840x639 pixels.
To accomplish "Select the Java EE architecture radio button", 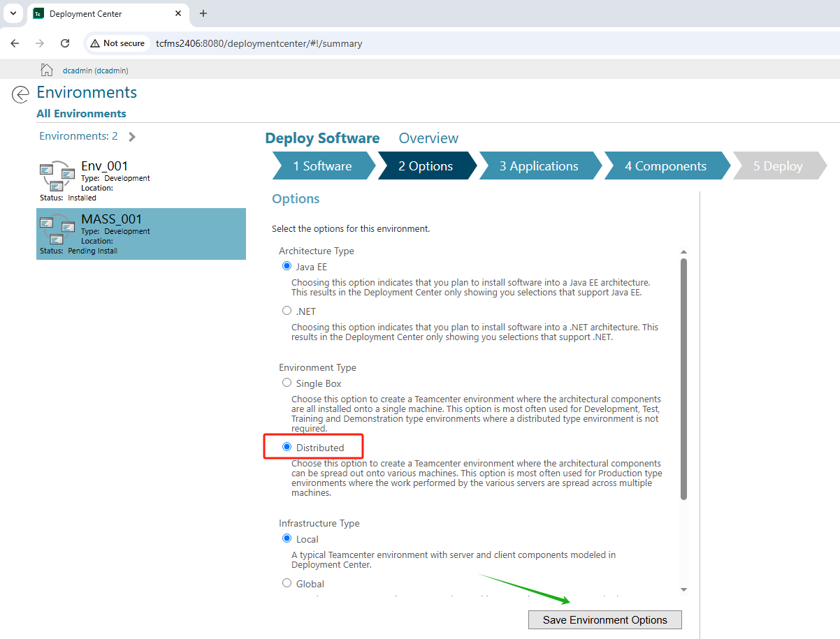I will (287, 266).
